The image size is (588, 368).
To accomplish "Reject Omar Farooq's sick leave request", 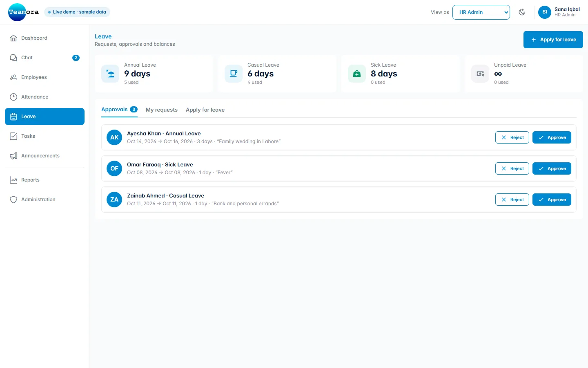I will point(512,168).
